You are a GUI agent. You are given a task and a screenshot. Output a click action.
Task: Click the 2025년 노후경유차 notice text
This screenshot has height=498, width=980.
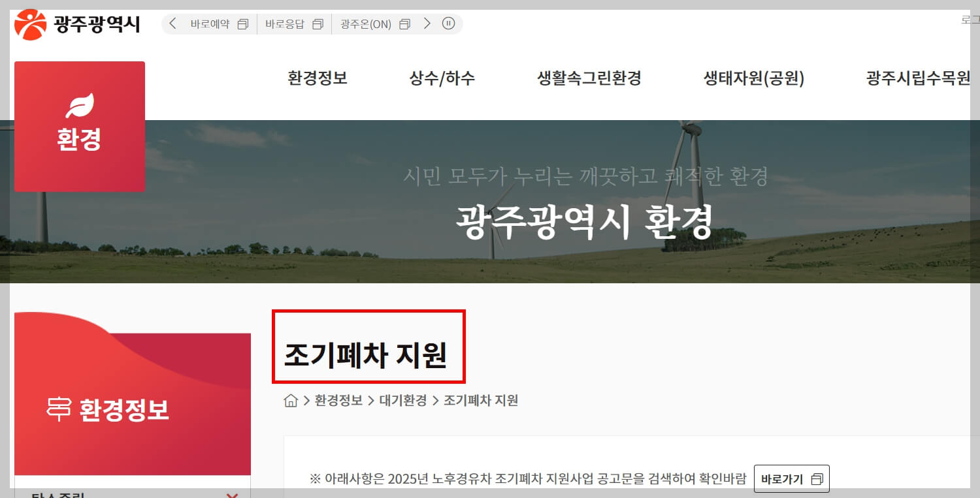point(528,479)
